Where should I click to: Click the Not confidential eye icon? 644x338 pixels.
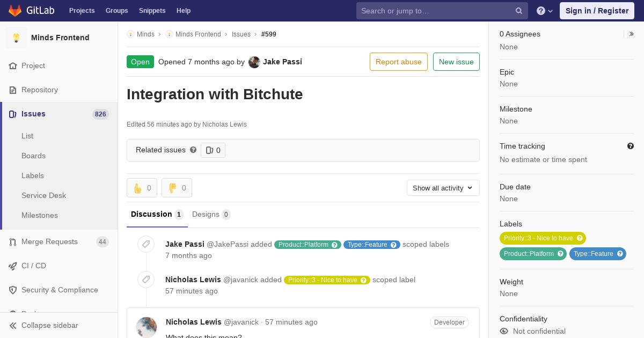pos(504,331)
